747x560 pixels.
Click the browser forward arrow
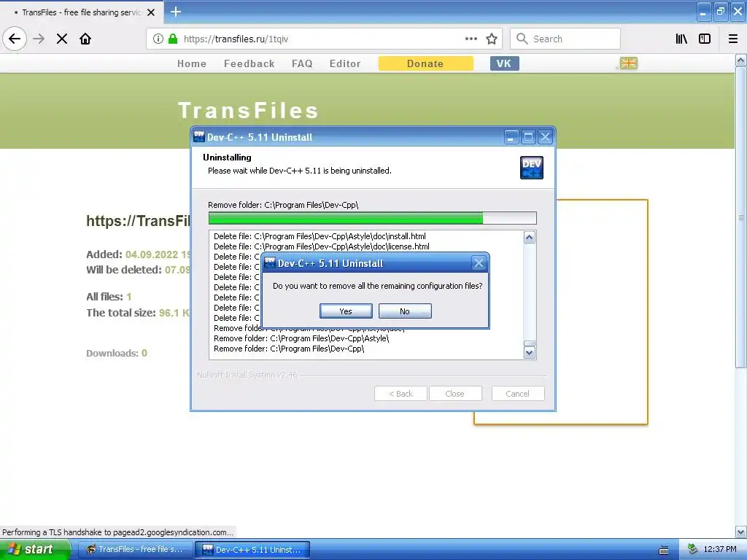tap(39, 39)
